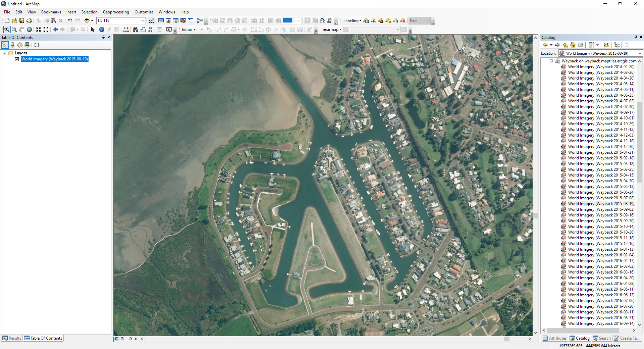Activate the Pan hand tool
Viewport: 644px width, 349px height.
tap(22, 30)
